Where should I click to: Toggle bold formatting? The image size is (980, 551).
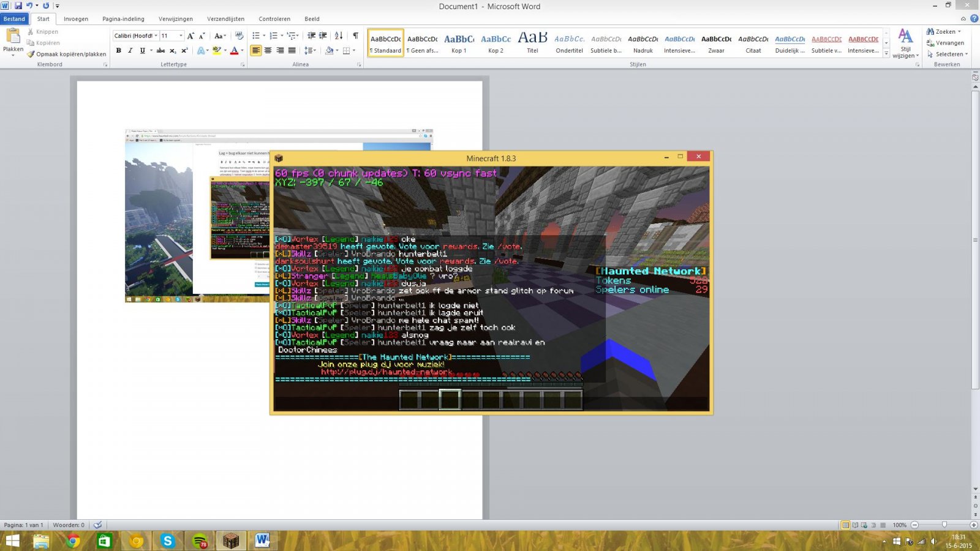coord(119,50)
